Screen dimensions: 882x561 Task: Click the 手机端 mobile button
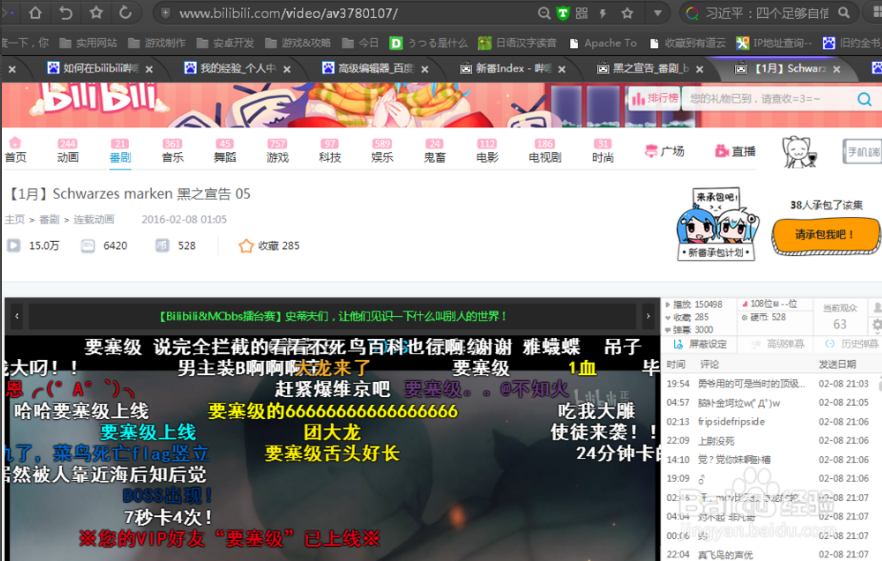[x=862, y=151]
